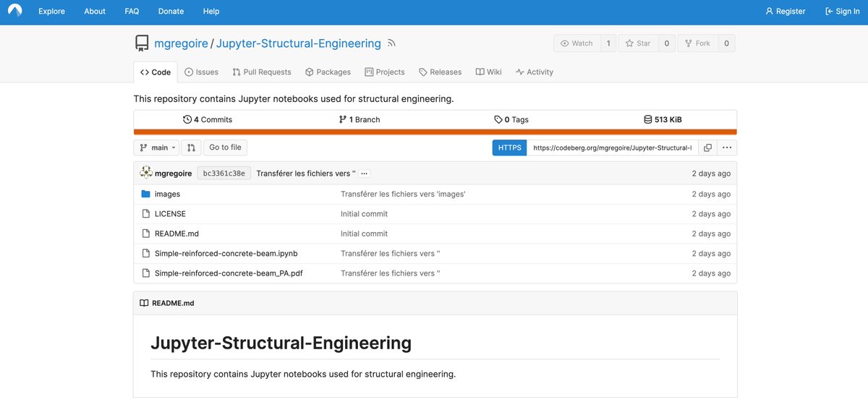Click the repository description above the stats bar

coord(294,99)
